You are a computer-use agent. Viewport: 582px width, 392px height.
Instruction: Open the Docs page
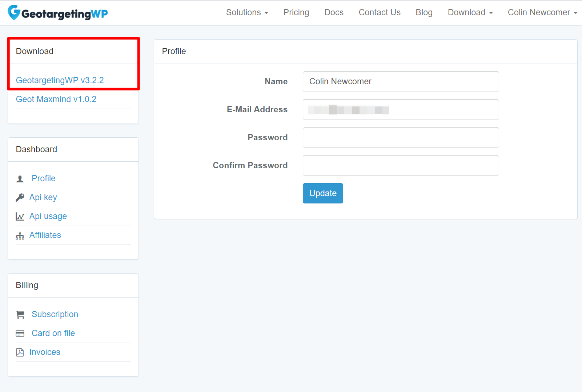(x=334, y=12)
